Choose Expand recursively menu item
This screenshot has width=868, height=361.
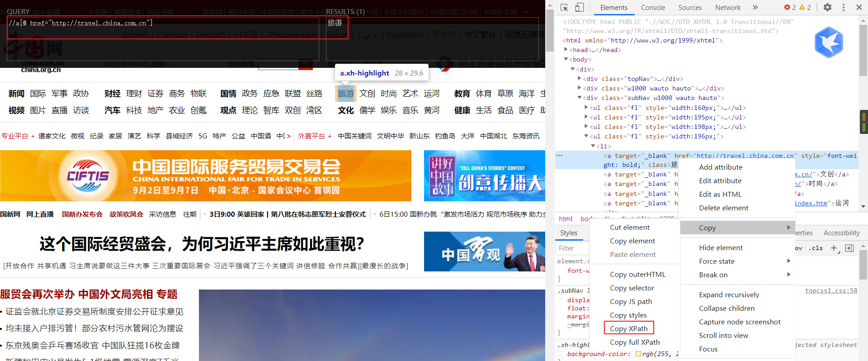tap(729, 294)
